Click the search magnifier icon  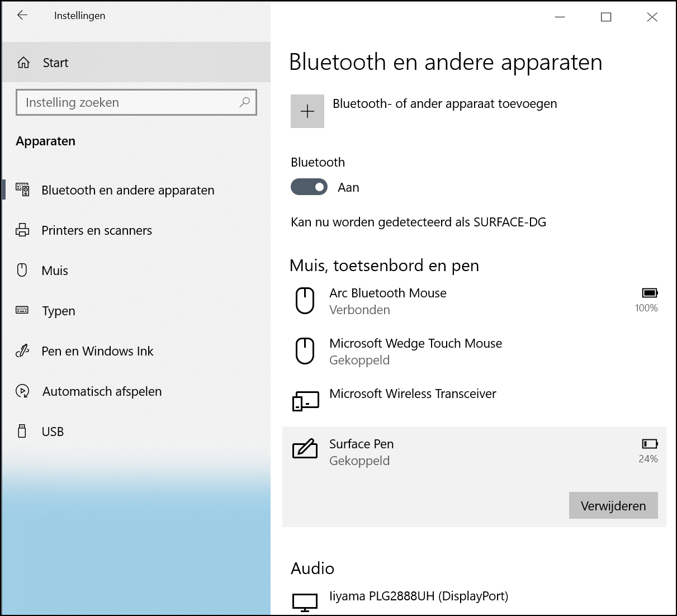pos(244,102)
